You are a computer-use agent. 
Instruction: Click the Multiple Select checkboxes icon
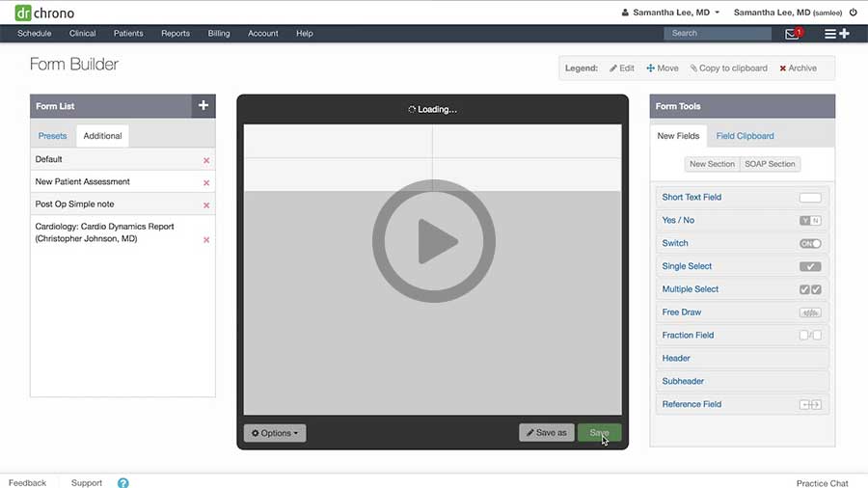tap(810, 289)
